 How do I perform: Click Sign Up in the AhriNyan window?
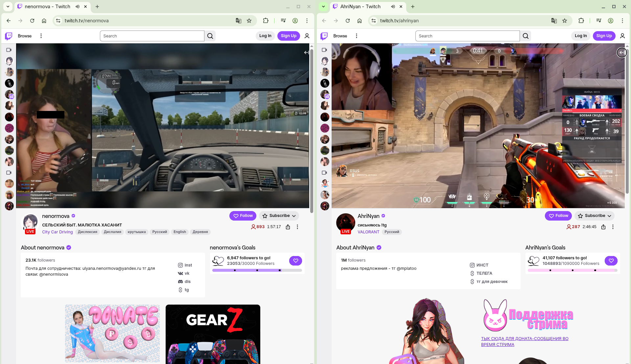tap(604, 36)
